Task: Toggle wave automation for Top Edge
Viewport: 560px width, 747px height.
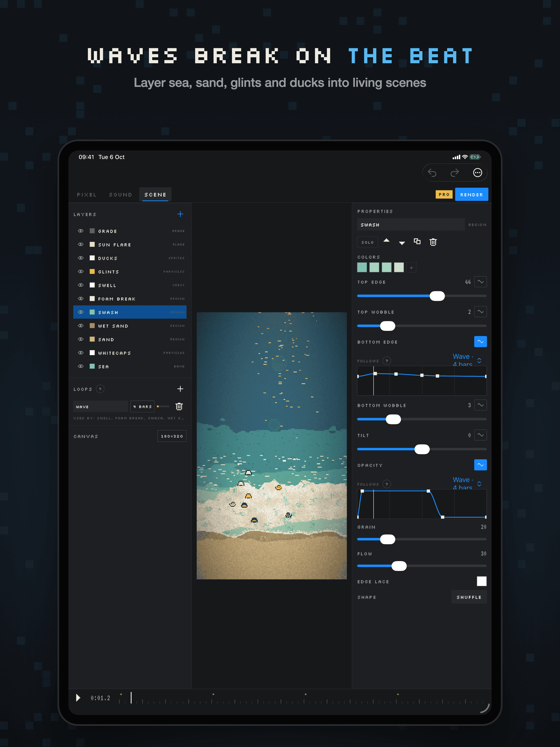Action: point(480,282)
